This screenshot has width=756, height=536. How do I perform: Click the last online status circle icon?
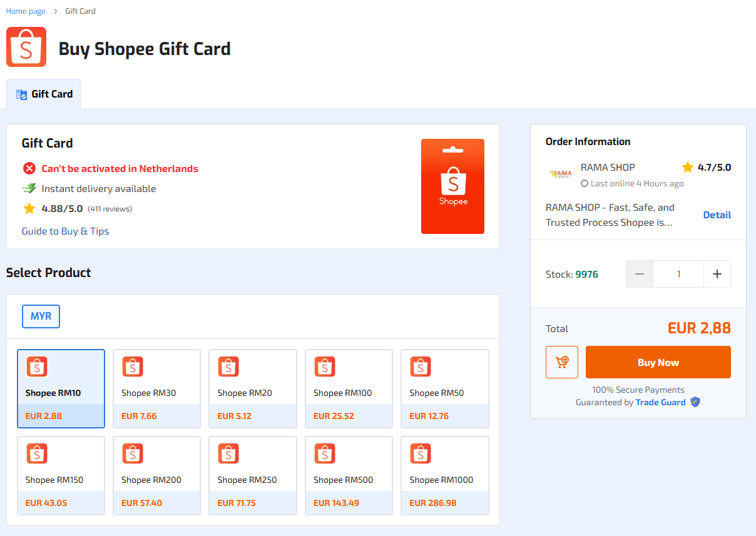[585, 183]
